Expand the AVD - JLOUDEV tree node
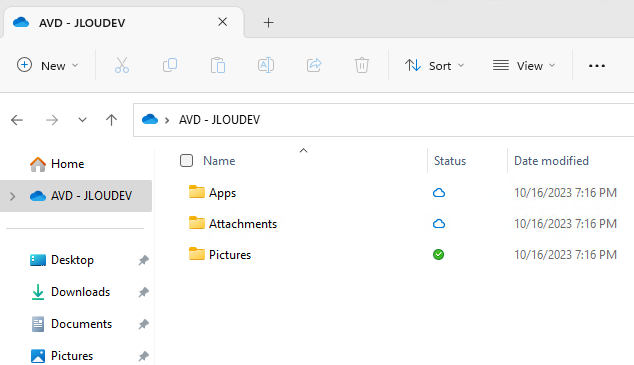Viewport: 634px width, 365px height. [x=13, y=196]
